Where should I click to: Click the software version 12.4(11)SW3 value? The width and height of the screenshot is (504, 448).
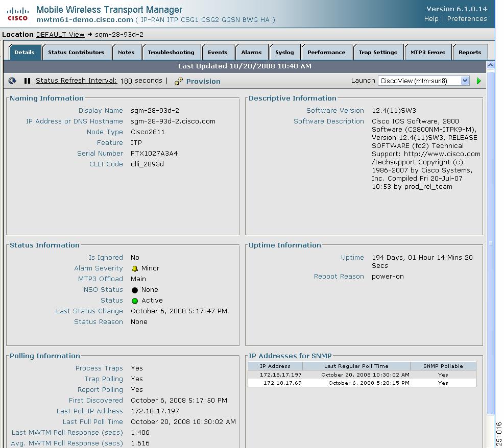[x=394, y=111]
